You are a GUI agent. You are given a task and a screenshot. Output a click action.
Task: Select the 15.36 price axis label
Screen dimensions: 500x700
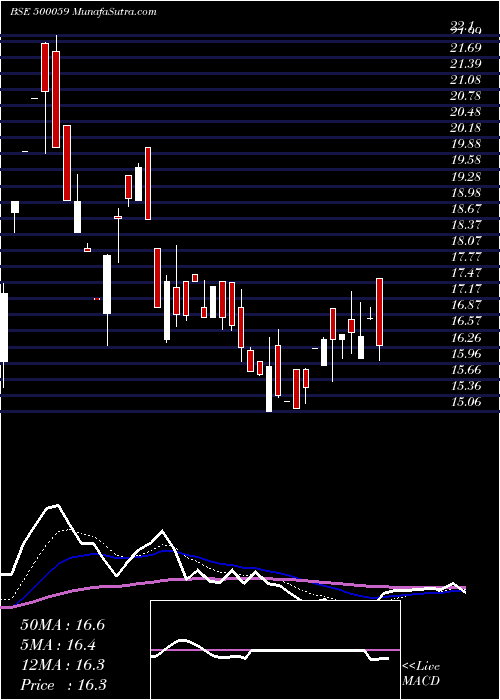click(x=466, y=386)
